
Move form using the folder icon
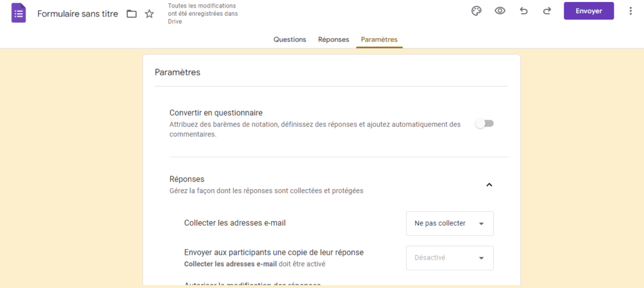point(131,14)
